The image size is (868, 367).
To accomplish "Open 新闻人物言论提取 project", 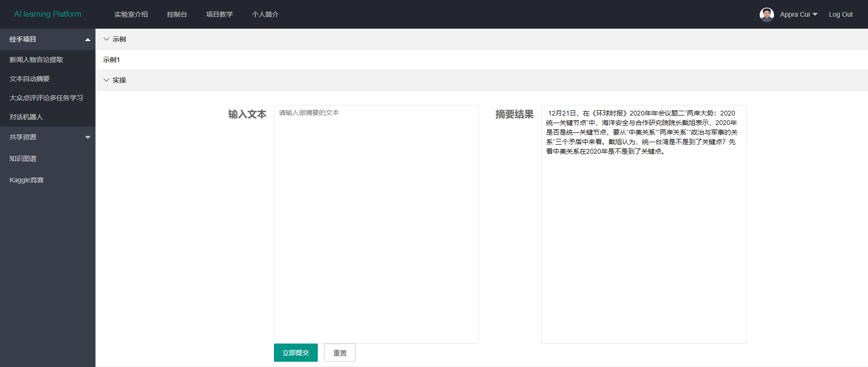I will [48, 60].
